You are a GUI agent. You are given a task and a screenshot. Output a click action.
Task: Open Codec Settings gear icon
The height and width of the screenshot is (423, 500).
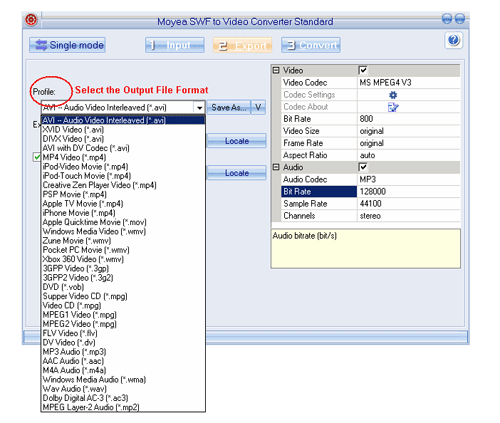click(393, 95)
